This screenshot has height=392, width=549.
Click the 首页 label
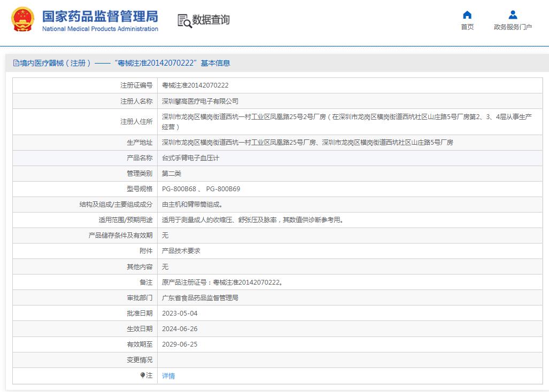[467, 27]
